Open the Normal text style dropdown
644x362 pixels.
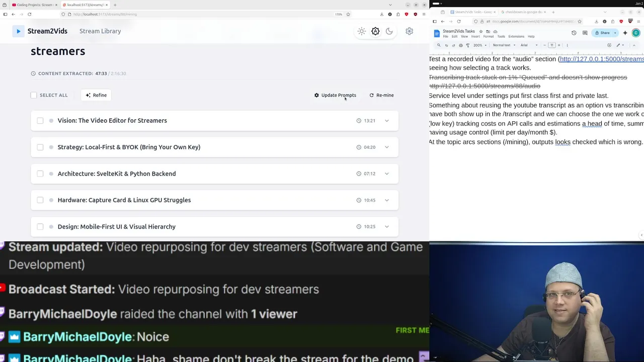pyautogui.click(x=504, y=45)
